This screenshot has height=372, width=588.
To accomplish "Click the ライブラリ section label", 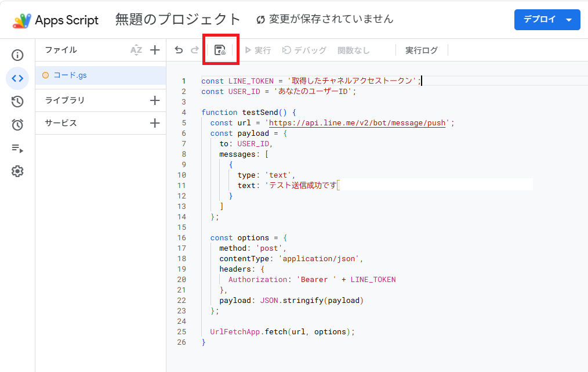I will click(65, 100).
